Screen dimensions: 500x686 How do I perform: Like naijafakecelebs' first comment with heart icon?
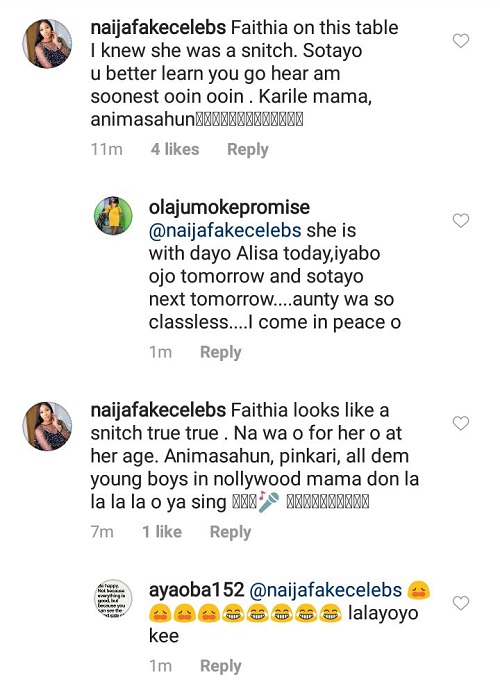[461, 41]
